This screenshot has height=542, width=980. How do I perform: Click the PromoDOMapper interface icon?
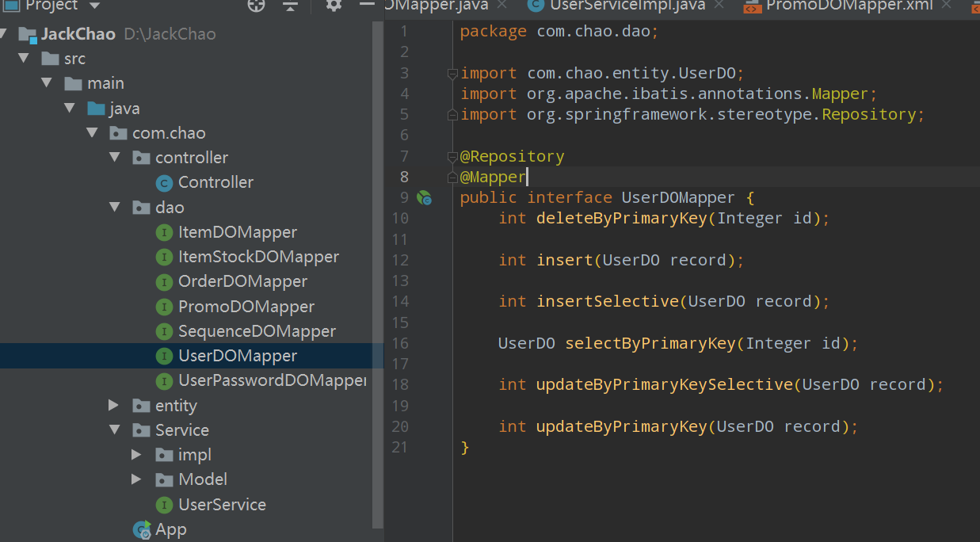point(165,307)
